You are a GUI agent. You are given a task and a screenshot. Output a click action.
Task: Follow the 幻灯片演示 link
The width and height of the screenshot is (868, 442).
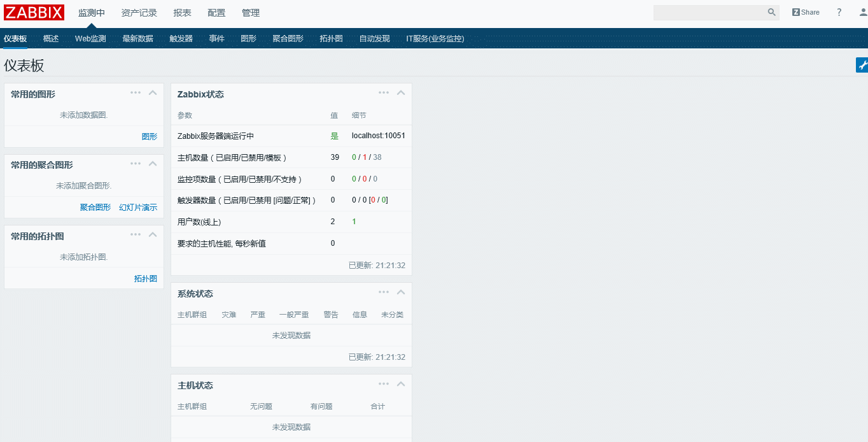[138, 207]
